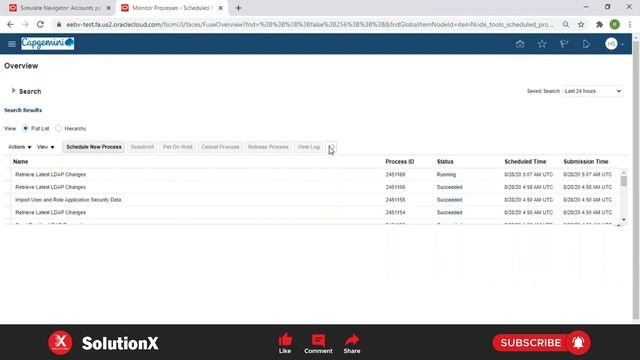Switch to the Monitor Processes tab

point(171,8)
